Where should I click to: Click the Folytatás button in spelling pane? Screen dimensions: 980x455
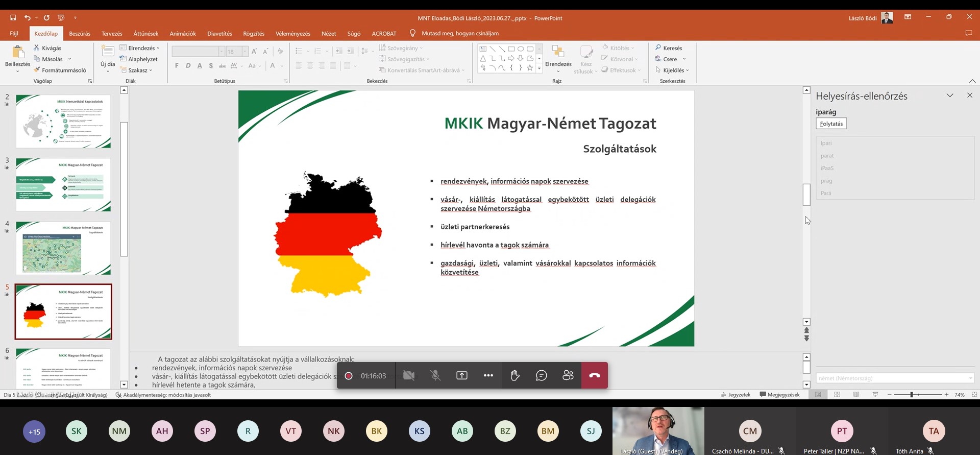click(831, 124)
